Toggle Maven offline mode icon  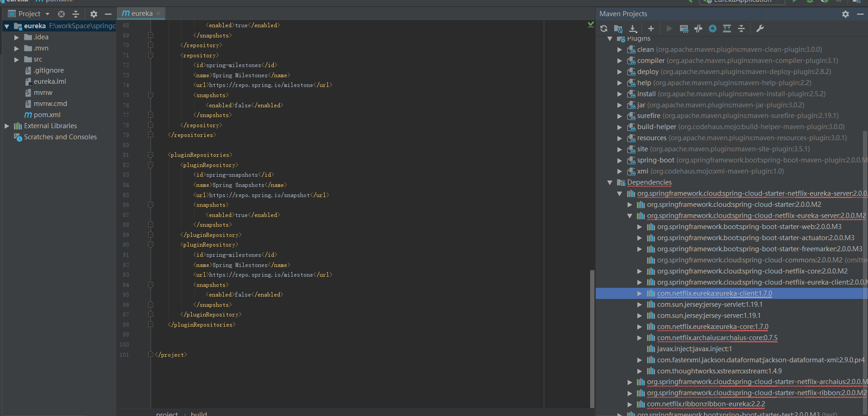(698, 29)
